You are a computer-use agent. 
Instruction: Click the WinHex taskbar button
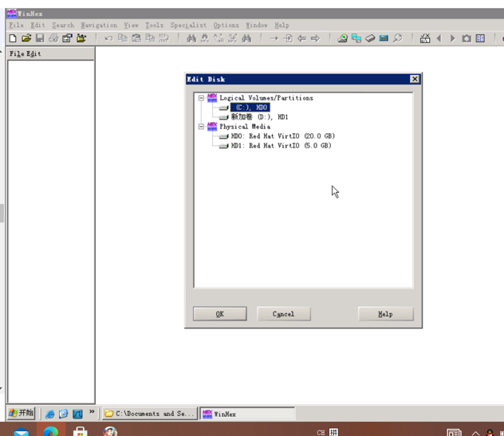tap(247, 414)
